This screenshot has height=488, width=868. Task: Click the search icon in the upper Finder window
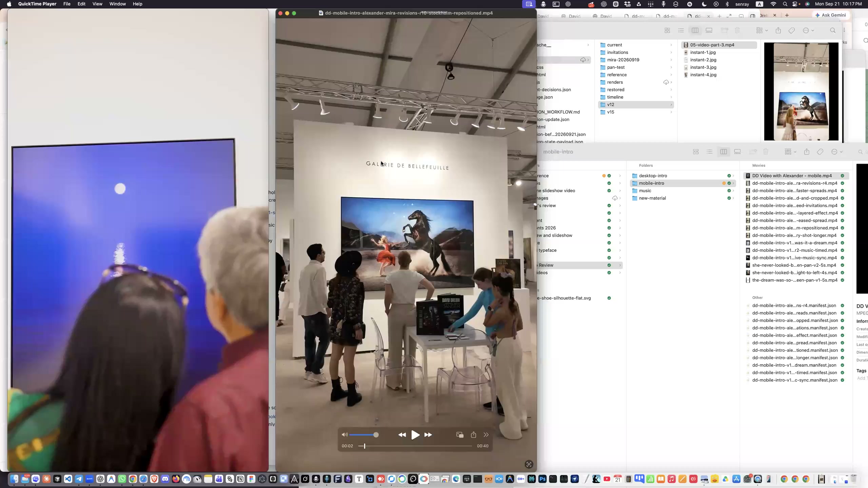[x=833, y=30]
